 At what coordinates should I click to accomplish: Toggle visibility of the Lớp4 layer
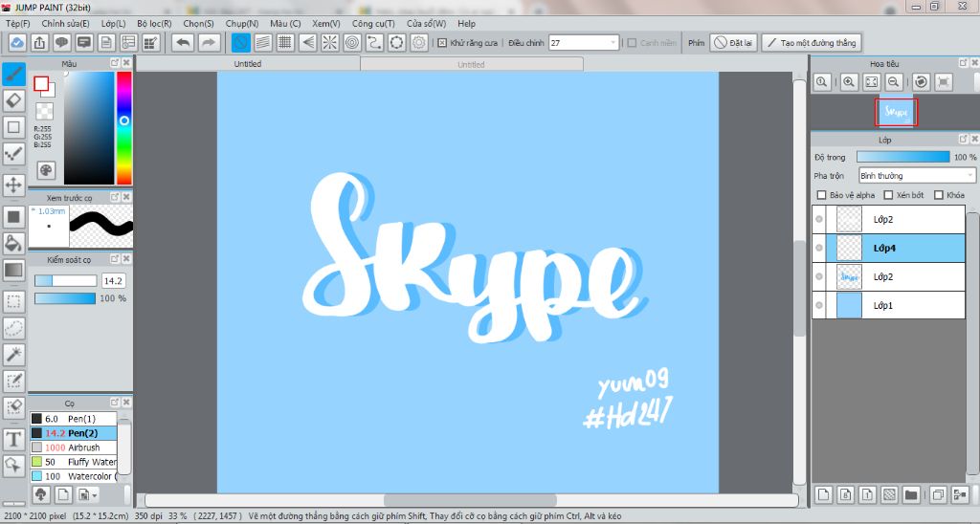(819, 248)
